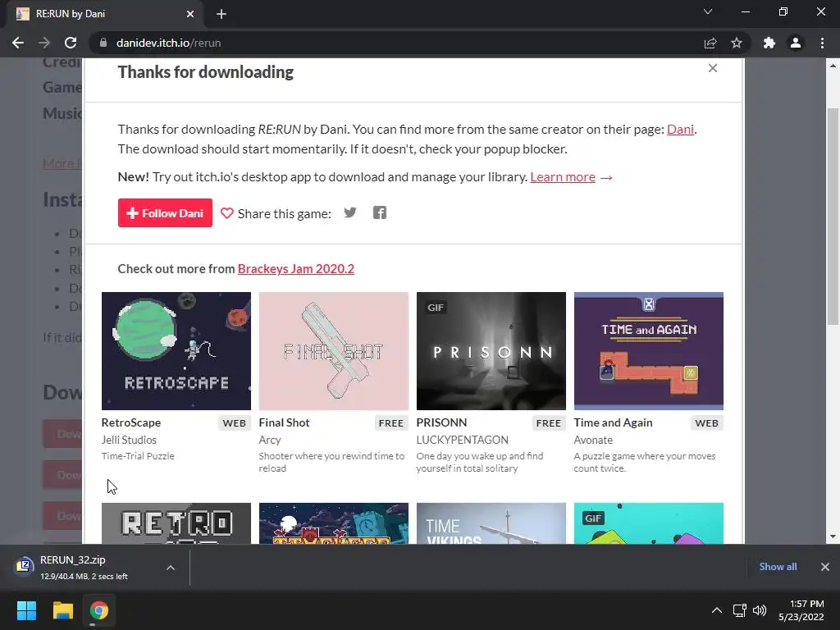Click scrollbar down arrow

coord(833,536)
